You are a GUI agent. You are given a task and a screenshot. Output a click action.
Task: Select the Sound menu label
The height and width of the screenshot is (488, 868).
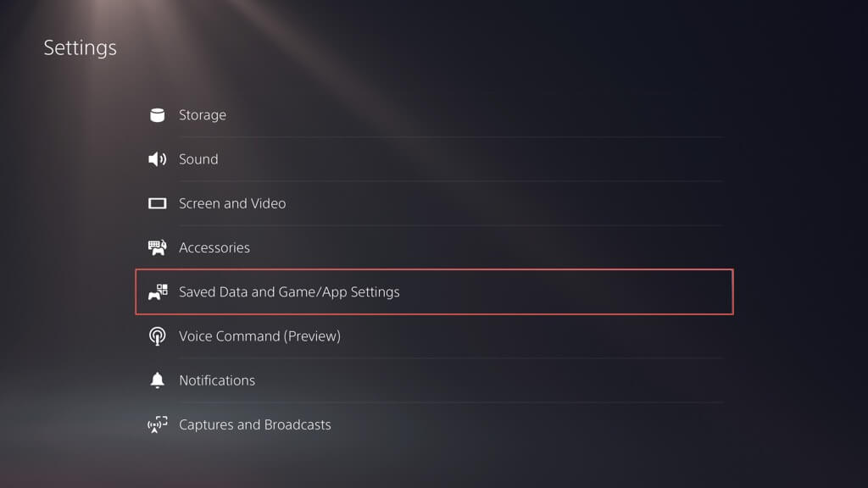(198, 159)
